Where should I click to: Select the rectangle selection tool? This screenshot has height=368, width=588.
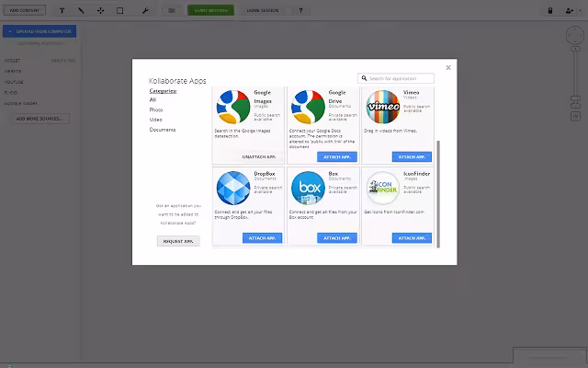tap(120, 10)
